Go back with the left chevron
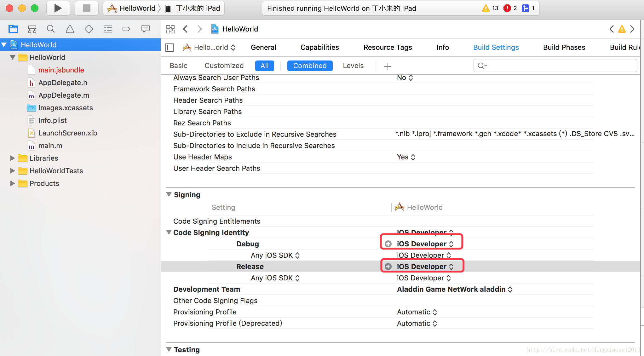The image size is (644, 356). tap(186, 29)
